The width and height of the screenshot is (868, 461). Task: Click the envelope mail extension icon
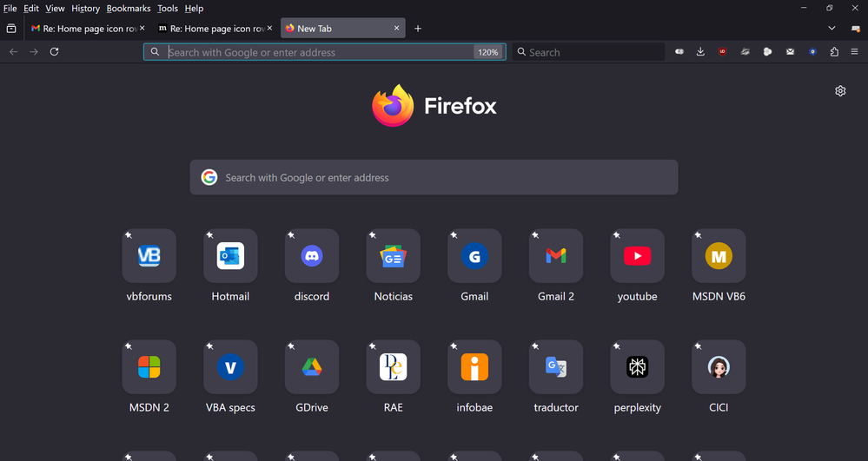790,51
